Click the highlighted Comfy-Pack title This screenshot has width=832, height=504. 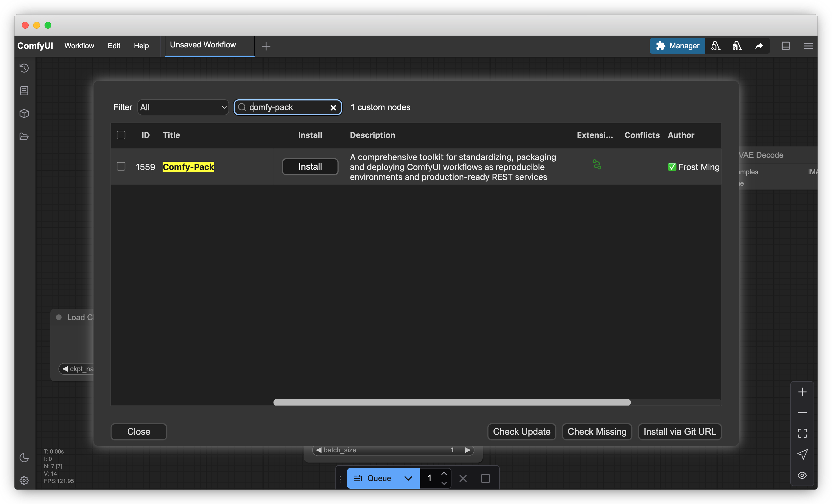point(188,167)
